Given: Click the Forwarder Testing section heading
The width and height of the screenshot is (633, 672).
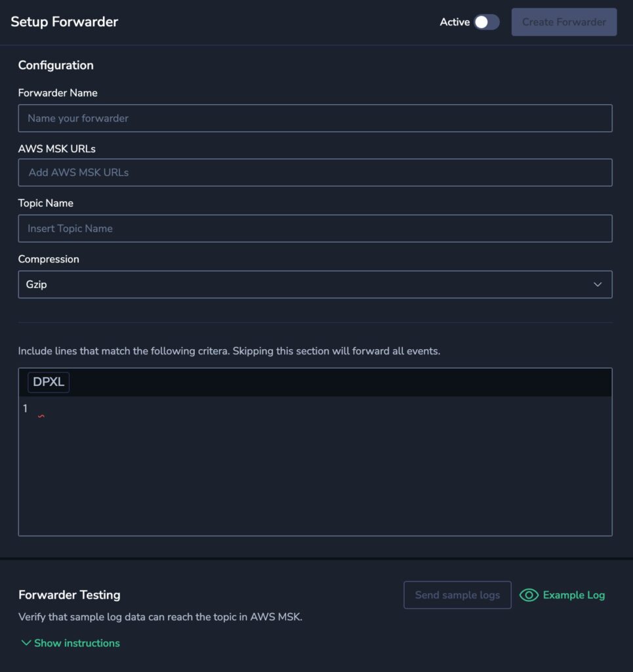Looking at the screenshot, I should (70, 595).
